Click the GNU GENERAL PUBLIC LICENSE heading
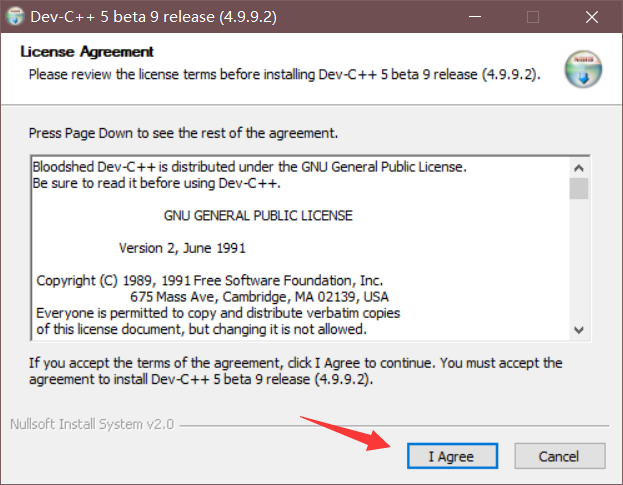623x485 pixels. click(258, 216)
